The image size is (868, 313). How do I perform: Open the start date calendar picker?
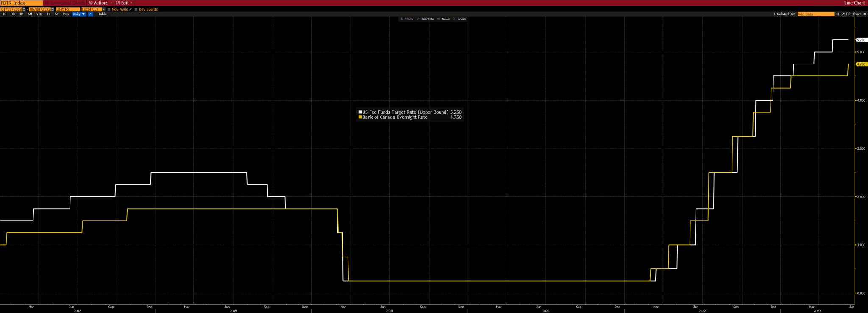pyautogui.click(x=24, y=9)
